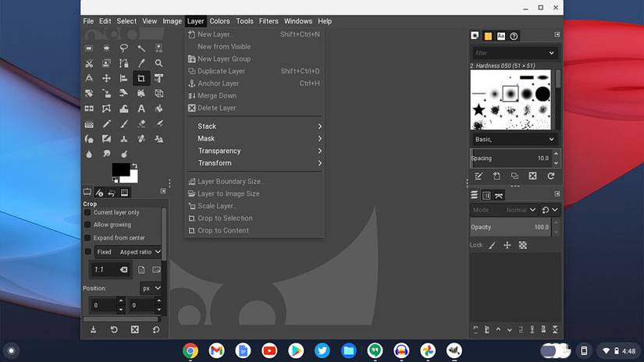Viewport: 644px width, 362px height.
Task: Select the Airbrush tool
Action: [x=158, y=123]
